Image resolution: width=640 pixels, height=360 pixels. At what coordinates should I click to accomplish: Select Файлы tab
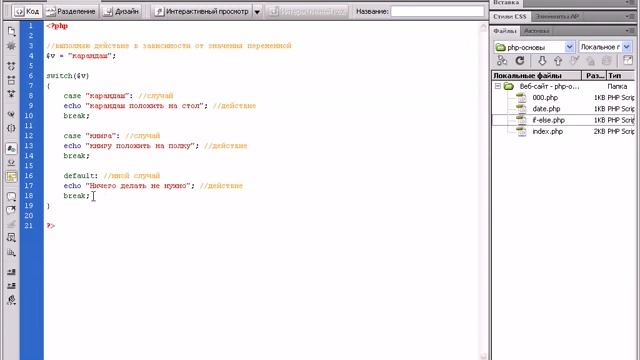(x=505, y=31)
